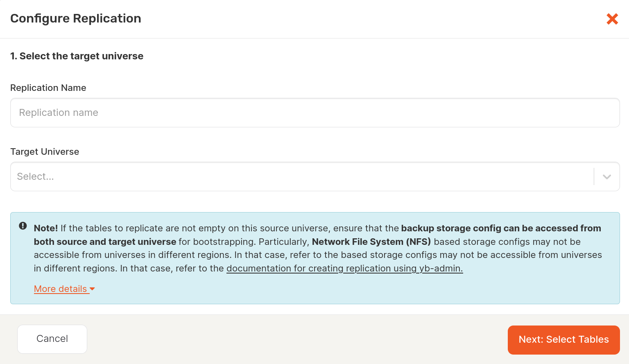The width and height of the screenshot is (629, 364).
Task: Click the More details orange link text
Action: pyautogui.click(x=61, y=289)
